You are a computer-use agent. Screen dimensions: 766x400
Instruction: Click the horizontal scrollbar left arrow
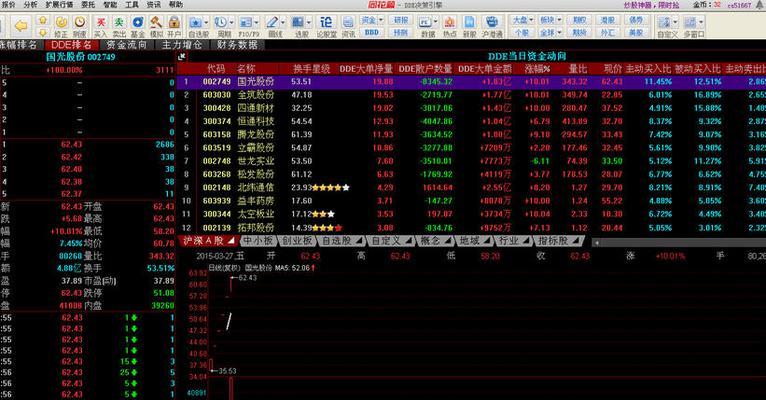(597, 241)
